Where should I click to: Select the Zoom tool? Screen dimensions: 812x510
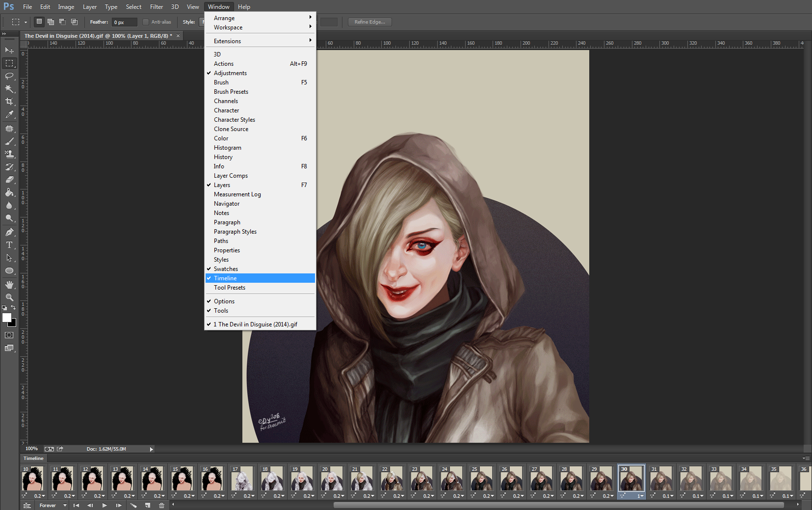tap(9, 297)
